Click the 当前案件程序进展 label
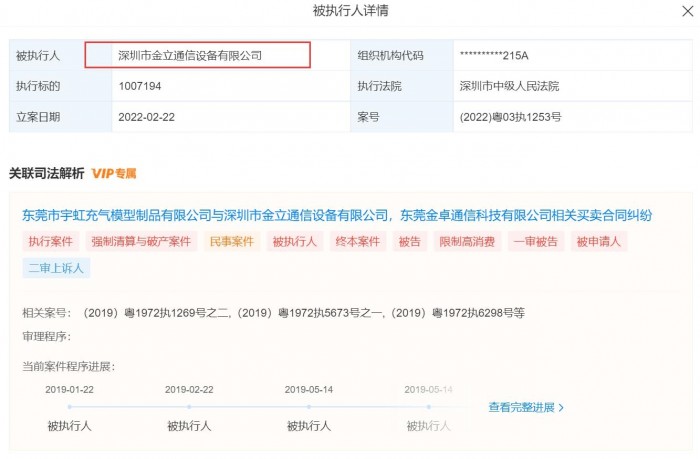The image size is (700, 459). point(69,367)
